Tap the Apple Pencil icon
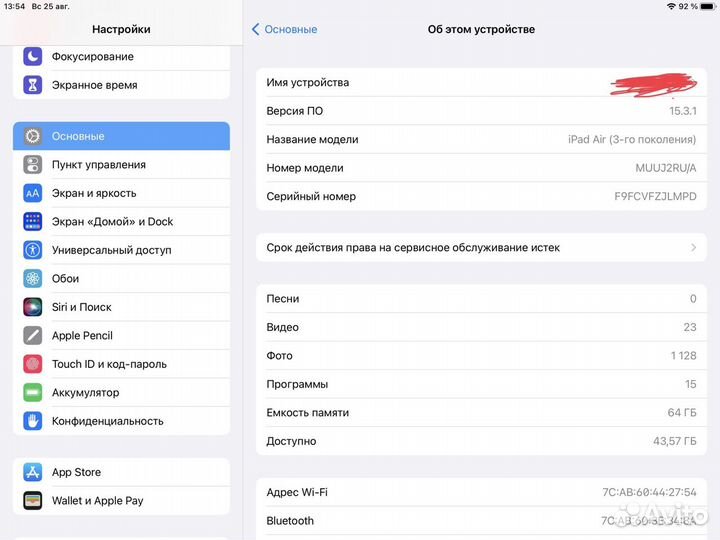Image resolution: width=720 pixels, height=540 pixels. (x=33, y=336)
